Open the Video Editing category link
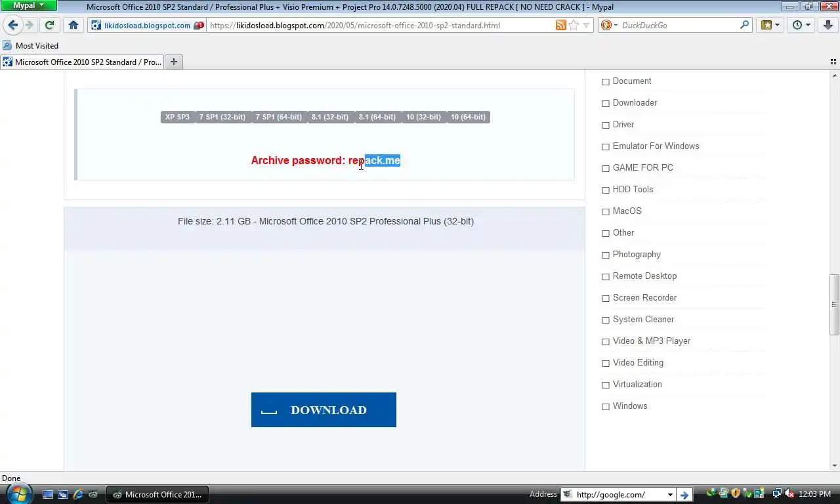The width and height of the screenshot is (840, 504). tap(638, 362)
